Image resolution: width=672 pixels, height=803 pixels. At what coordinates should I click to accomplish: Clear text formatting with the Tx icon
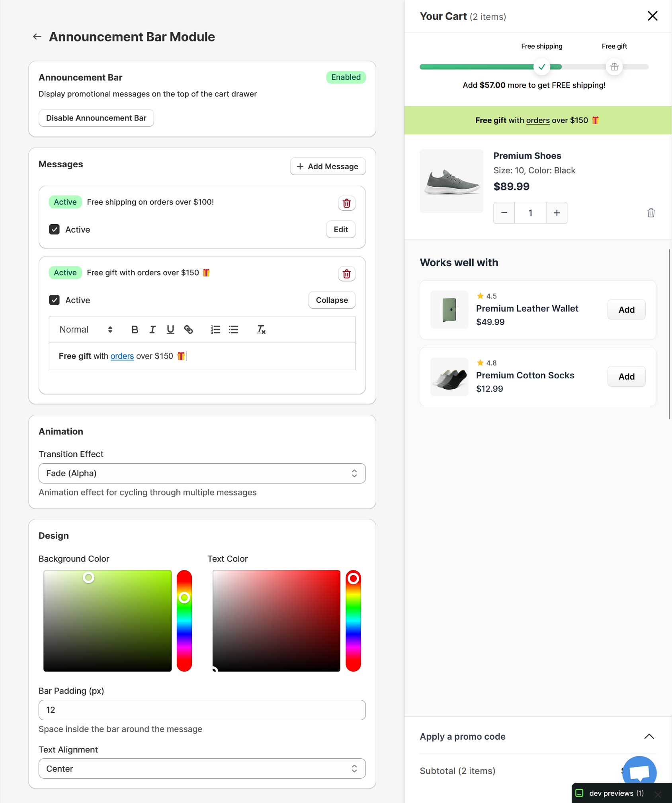coord(261,329)
